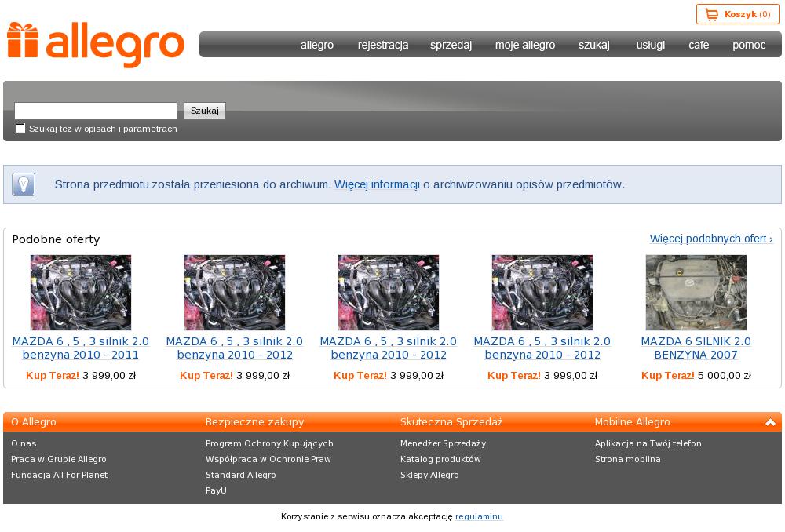Click the Szukaj search button
Viewport: 785px width, 532px height.
point(205,111)
